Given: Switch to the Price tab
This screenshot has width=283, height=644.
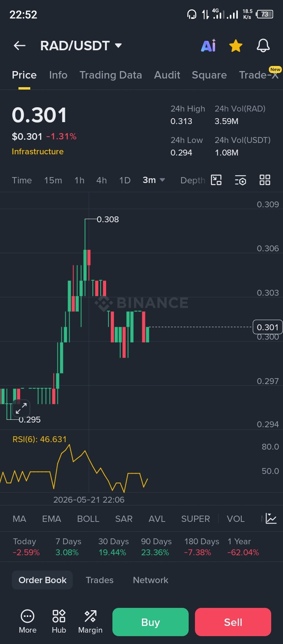Looking at the screenshot, I should [x=24, y=75].
